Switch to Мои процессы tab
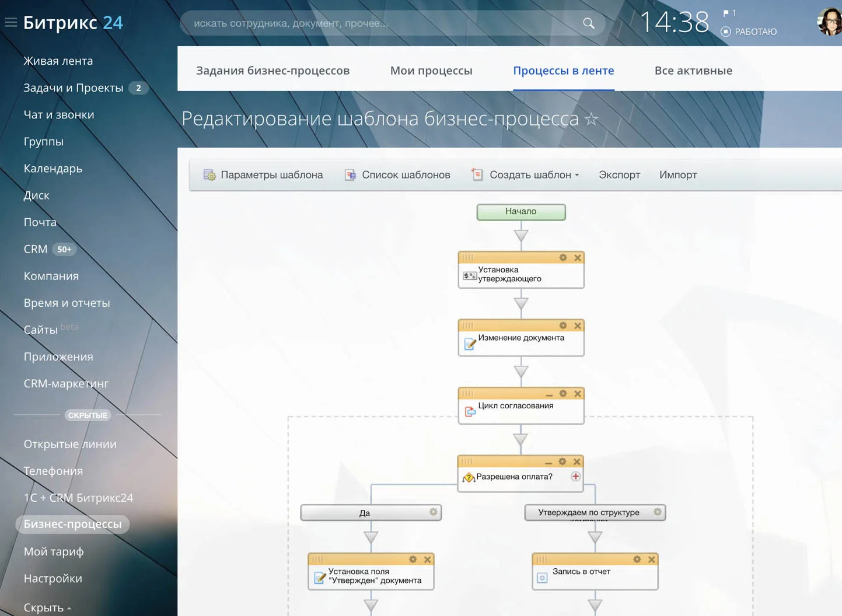 coord(431,71)
